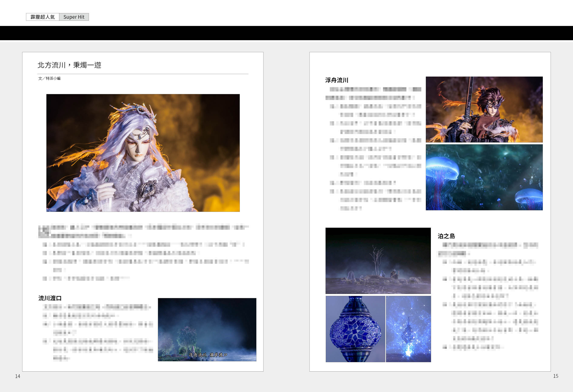Open the sparkling blue crystal image

(408, 329)
